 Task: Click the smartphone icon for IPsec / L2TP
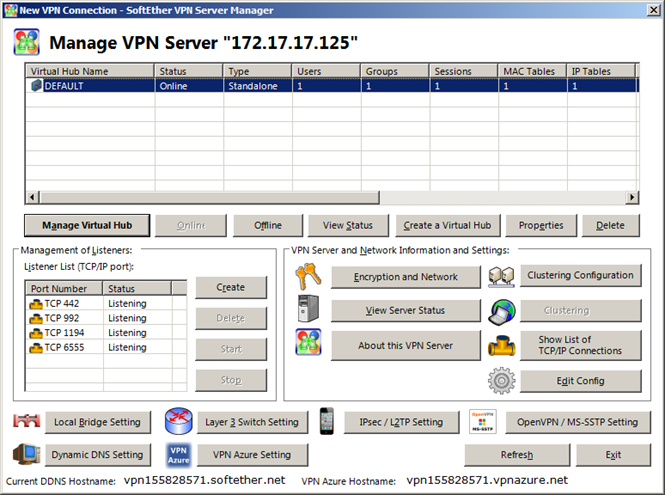(x=327, y=421)
